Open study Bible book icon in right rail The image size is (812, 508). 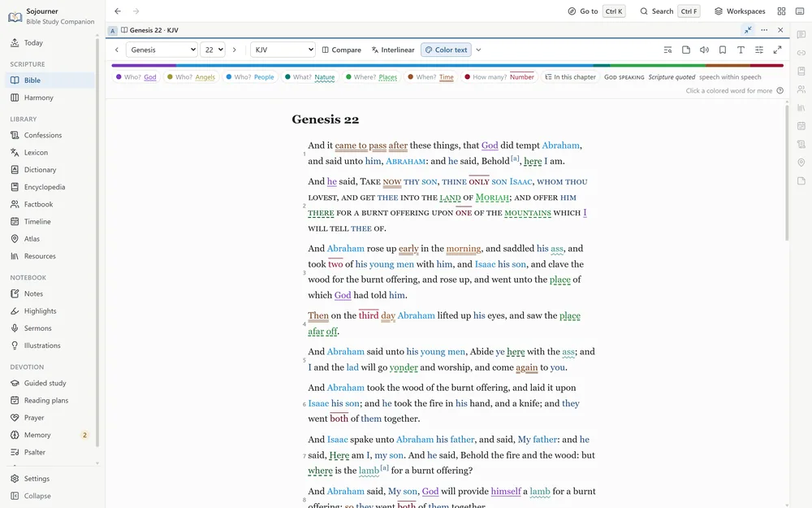point(801,71)
